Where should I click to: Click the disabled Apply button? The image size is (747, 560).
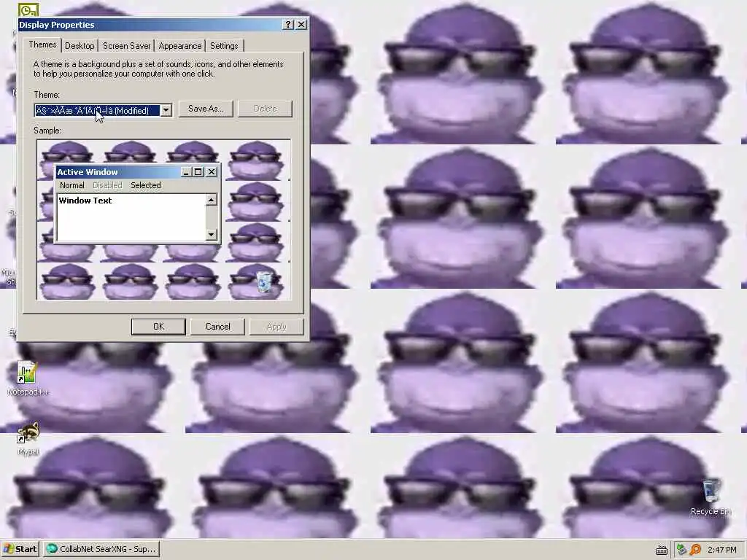point(276,327)
